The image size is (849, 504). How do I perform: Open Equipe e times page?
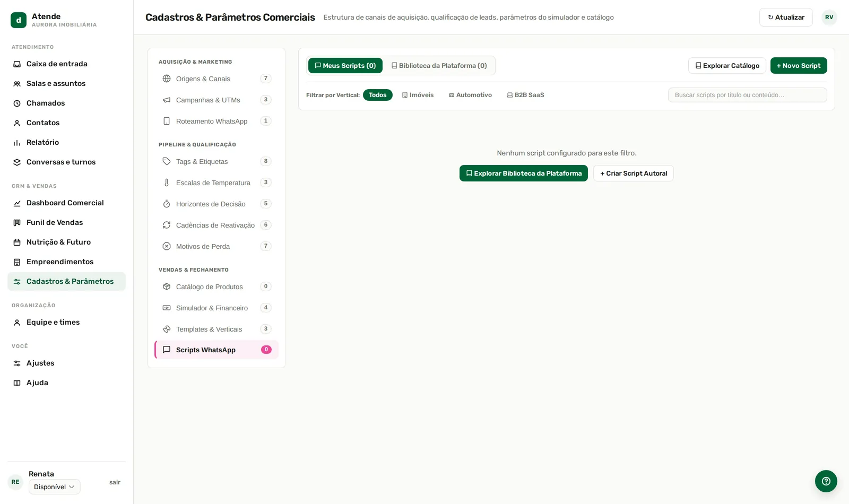(66, 323)
